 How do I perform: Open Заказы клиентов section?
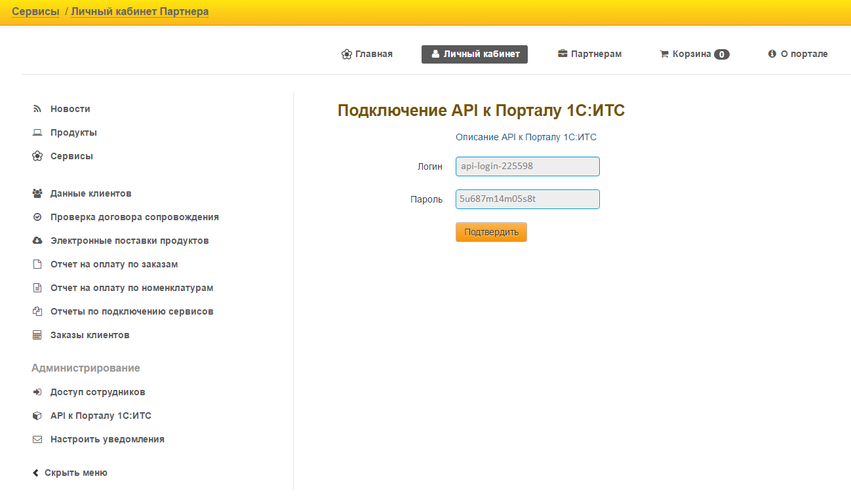[90, 335]
